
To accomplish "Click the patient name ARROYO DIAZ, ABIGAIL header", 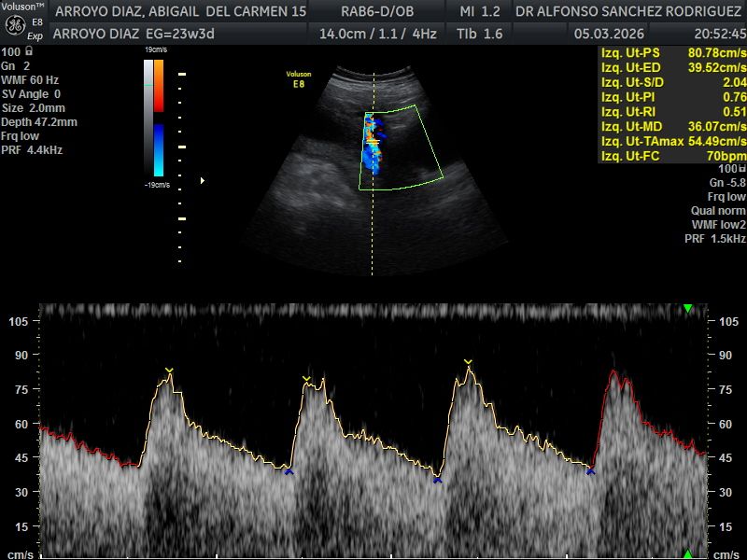I will (179, 11).
